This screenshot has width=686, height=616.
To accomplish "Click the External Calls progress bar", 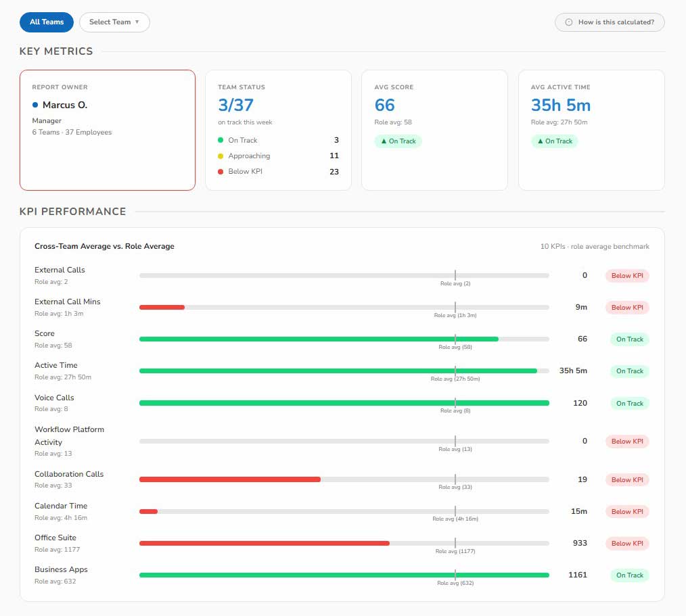I will [x=344, y=275].
